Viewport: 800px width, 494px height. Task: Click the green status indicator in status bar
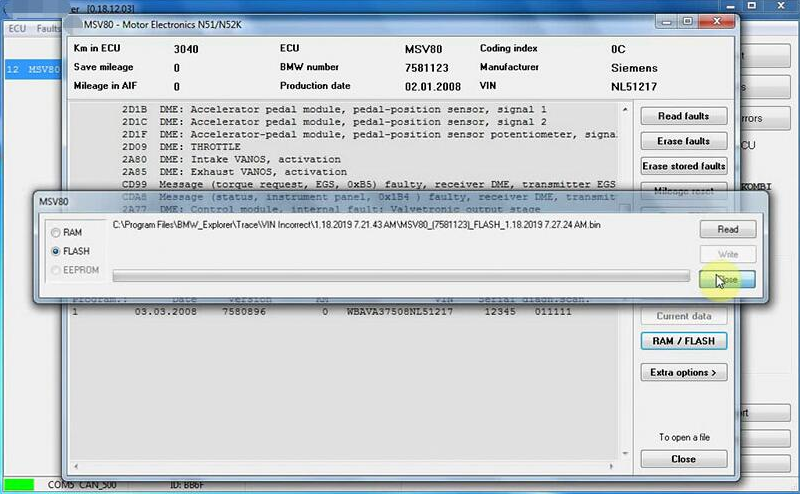[18, 484]
